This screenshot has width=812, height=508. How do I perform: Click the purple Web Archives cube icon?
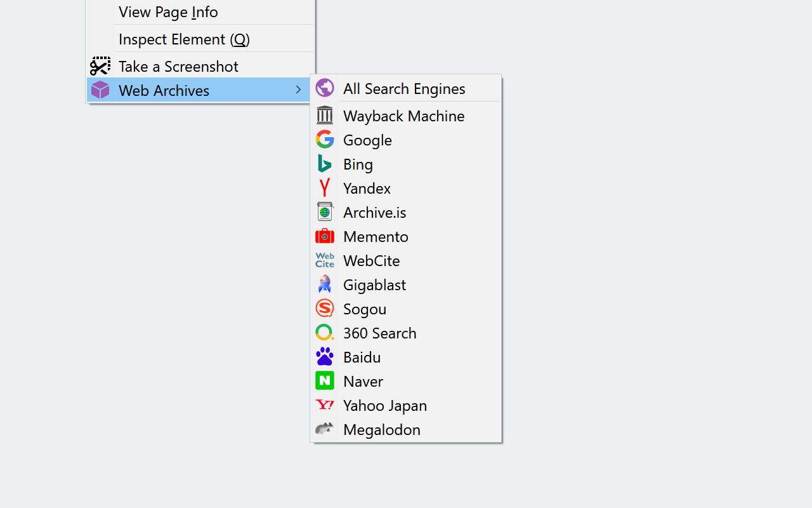pyautogui.click(x=100, y=90)
